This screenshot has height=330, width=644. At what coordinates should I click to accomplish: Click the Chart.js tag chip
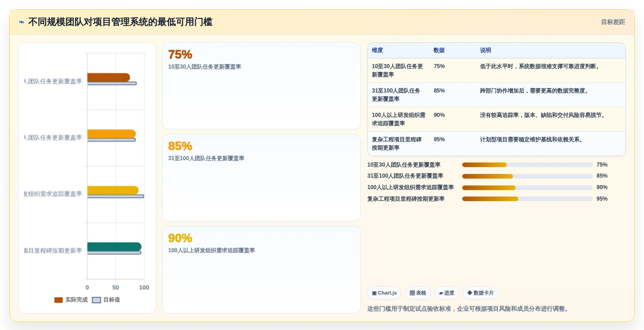click(x=384, y=293)
